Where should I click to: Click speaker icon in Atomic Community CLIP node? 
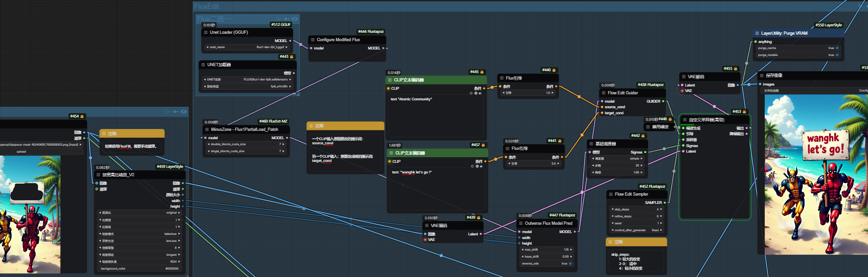pos(480,93)
